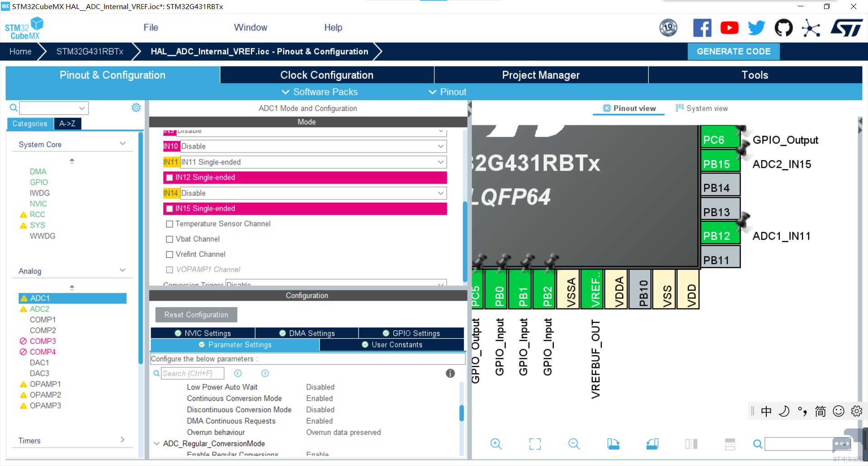The width and height of the screenshot is (868, 466).
Task: Click GENERATE CODE button
Action: click(733, 52)
